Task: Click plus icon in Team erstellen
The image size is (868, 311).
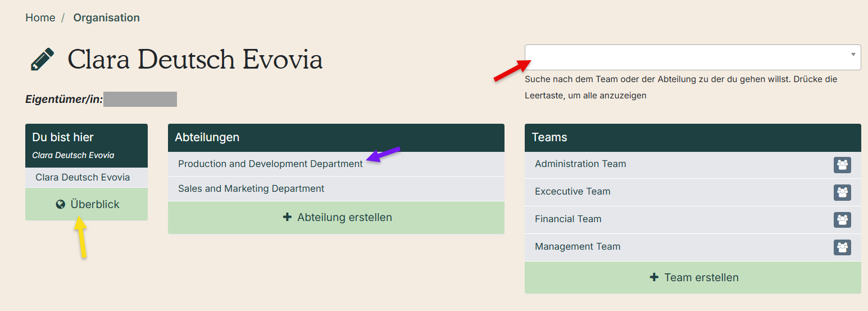Action: pos(654,277)
